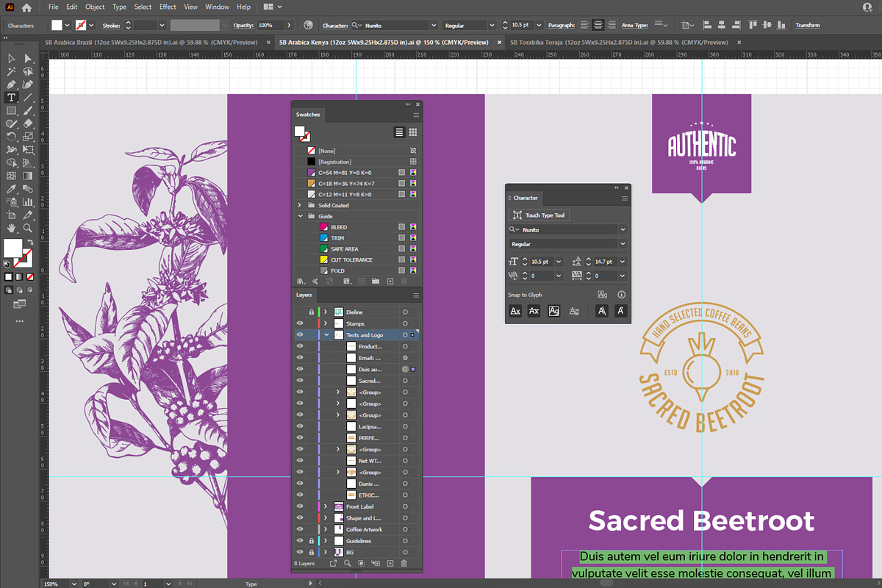
Task: Open font style Regular dropdown in Character panel
Action: (x=623, y=243)
